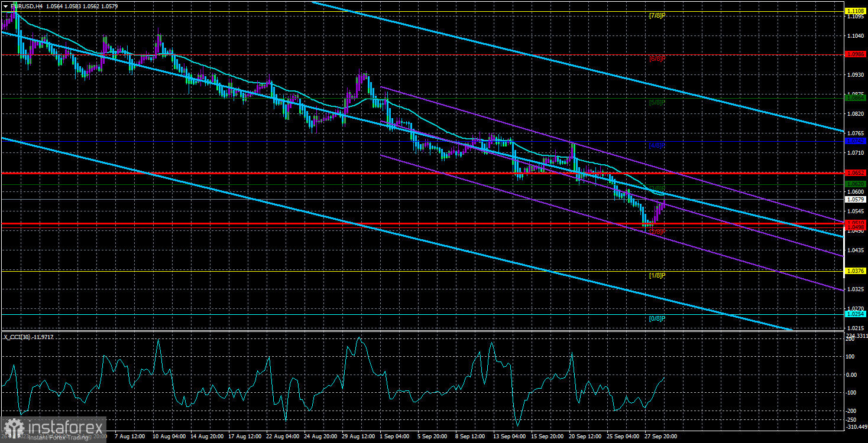Click the 1.1040 price axis value
This screenshot has height=443, width=868.
pos(856,36)
